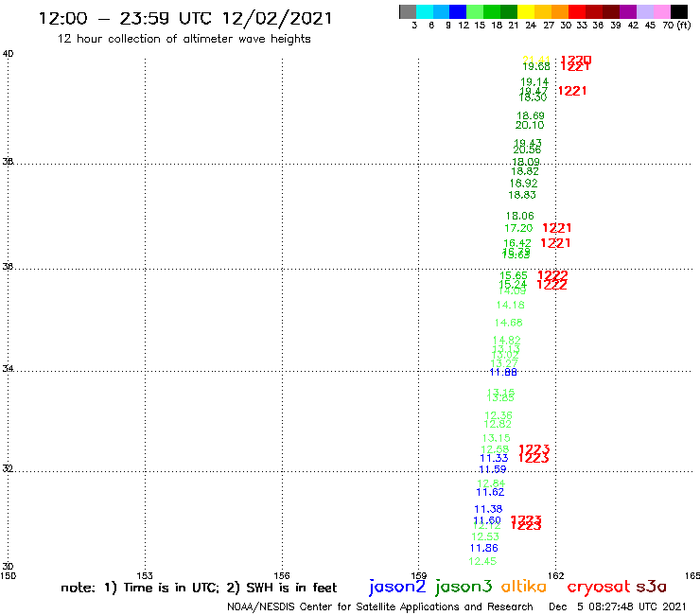700x615 pixels.
Task: Click the wave height value 12.36
Action: (x=499, y=415)
